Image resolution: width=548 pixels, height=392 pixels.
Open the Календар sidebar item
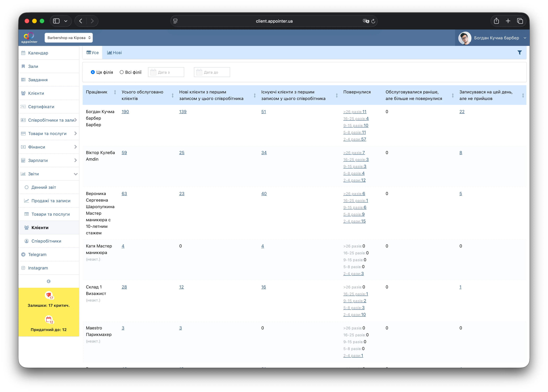(x=49, y=53)
